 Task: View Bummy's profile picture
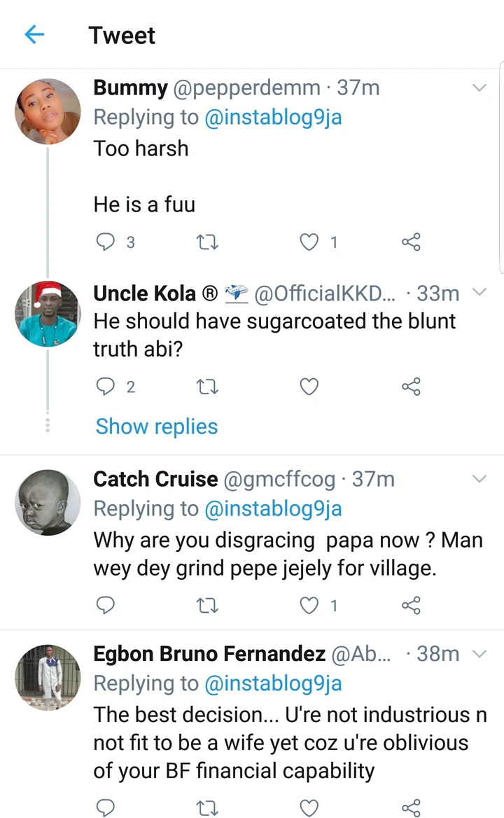[x=48, y=111]
